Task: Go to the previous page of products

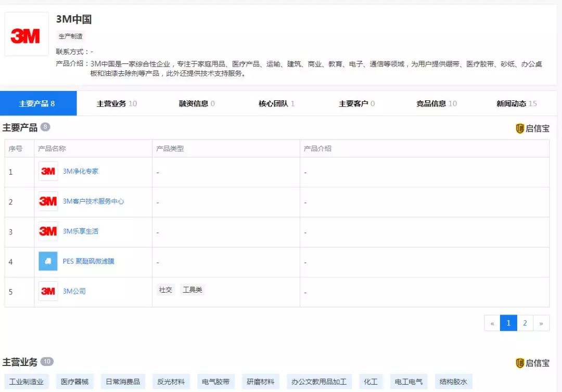Action: pos(492,323)
